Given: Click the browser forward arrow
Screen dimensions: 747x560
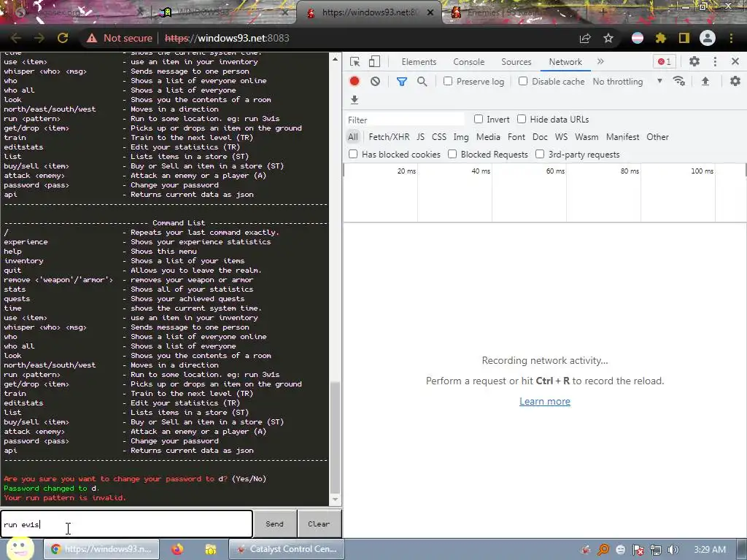Looking at the screenshot, I should point(39,38).
